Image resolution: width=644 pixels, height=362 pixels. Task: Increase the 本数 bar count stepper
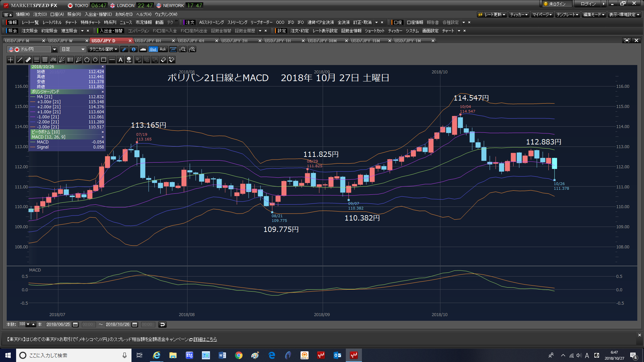tap(34, 324)
